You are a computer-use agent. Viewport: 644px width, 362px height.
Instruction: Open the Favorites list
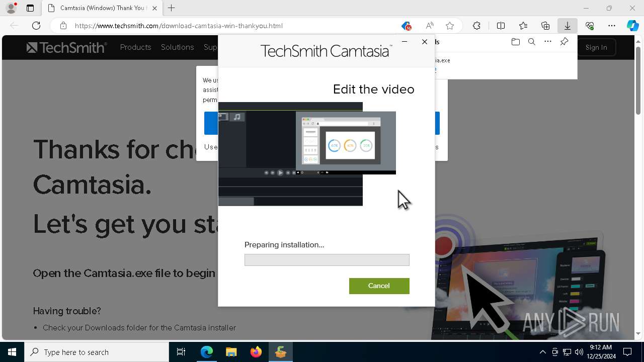tap(523, 26)
